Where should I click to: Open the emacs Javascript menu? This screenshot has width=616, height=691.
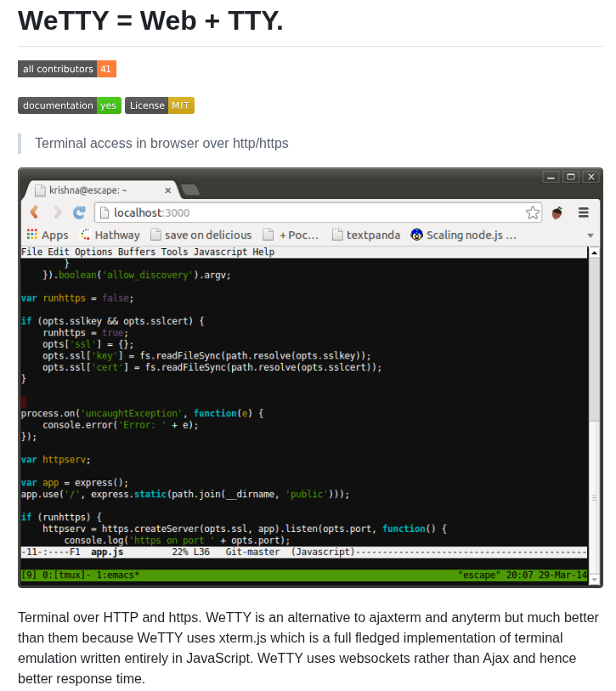coord(220,252)
